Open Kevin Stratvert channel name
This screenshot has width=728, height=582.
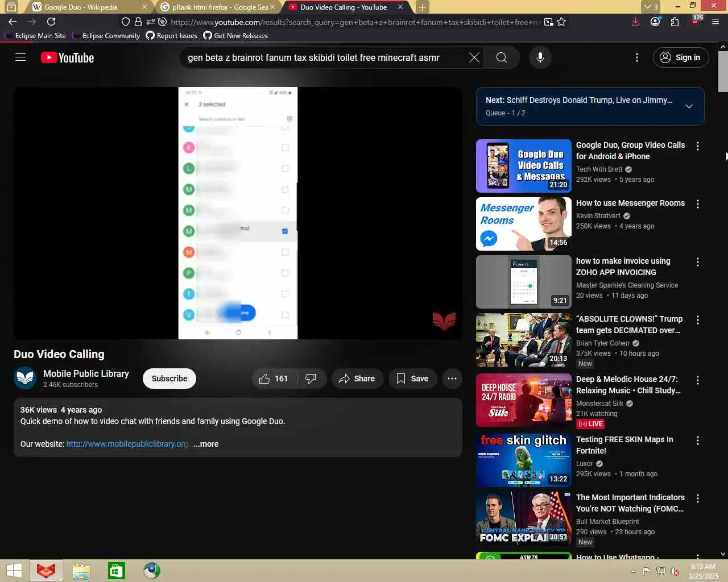click(x=598, y=216)
